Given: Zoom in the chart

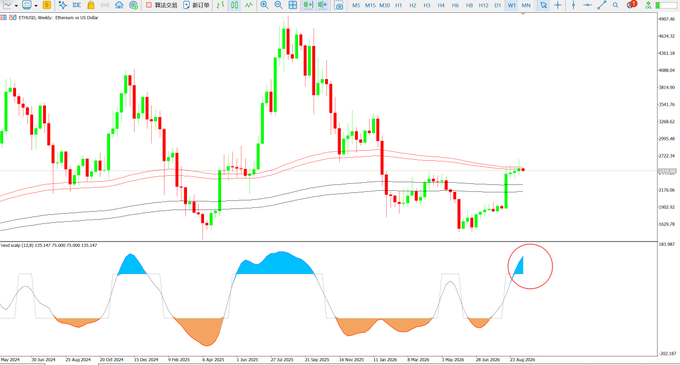Looking at the screenshot, I should (x=264, y=5).
